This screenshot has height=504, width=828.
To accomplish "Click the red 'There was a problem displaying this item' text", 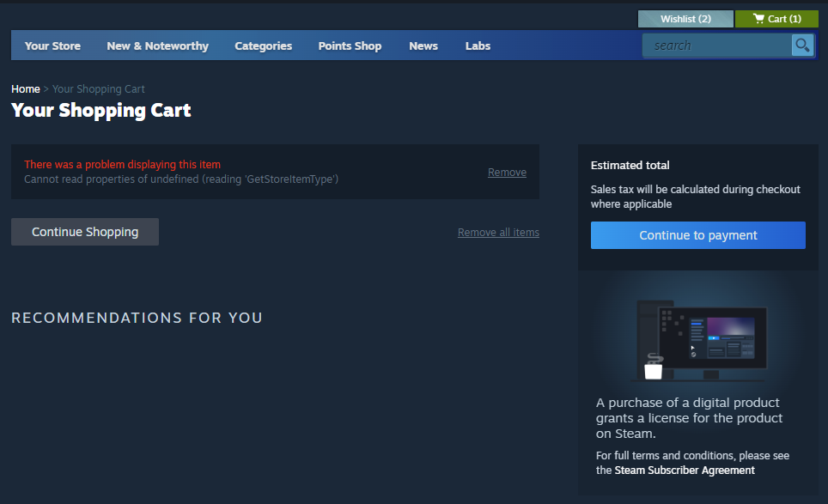I will pos(123,165).
